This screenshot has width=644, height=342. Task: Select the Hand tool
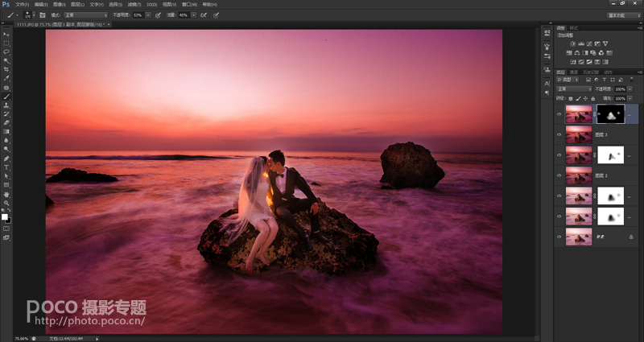(x=6, y=194)
